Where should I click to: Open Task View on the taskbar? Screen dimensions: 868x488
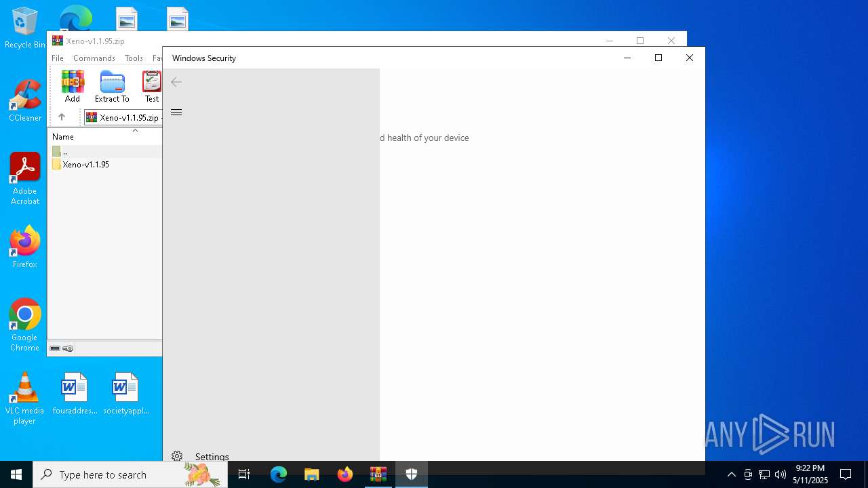[244, 474]
